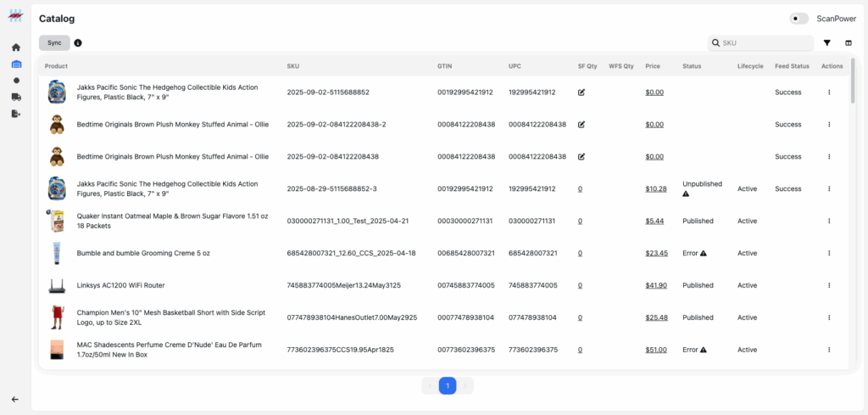Click price $10.28 link
The width and height of the screenshot is (868, 415).
(x=656, y=188)
